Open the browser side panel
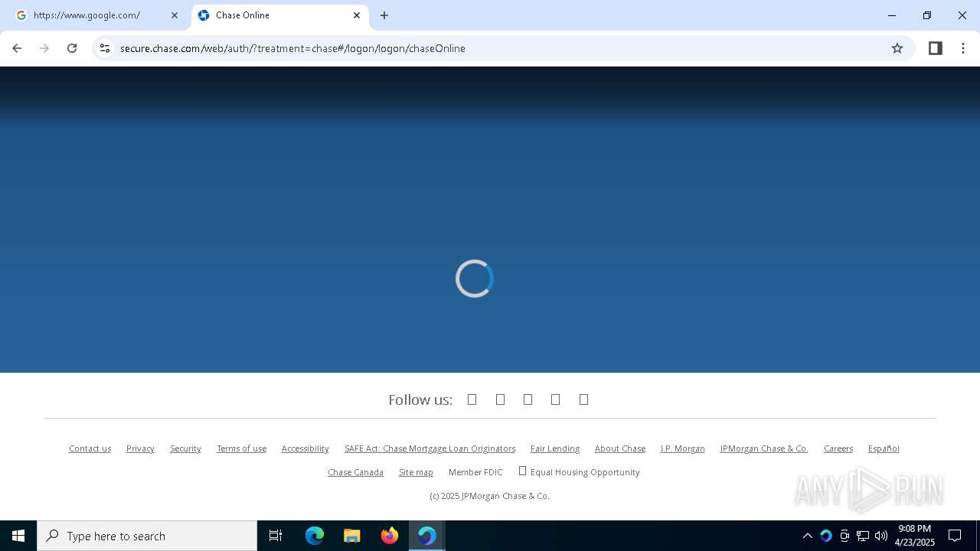 (x=935, y=48)
